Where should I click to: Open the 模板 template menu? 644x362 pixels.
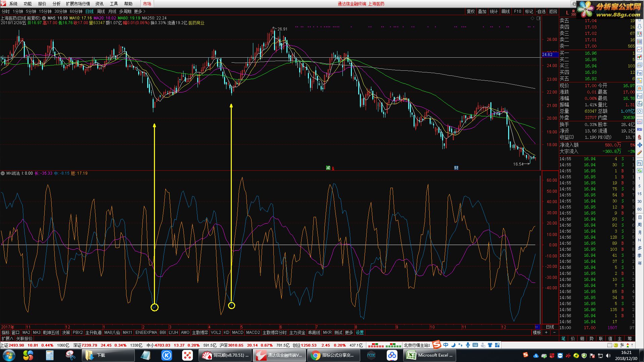click(537, 333)
